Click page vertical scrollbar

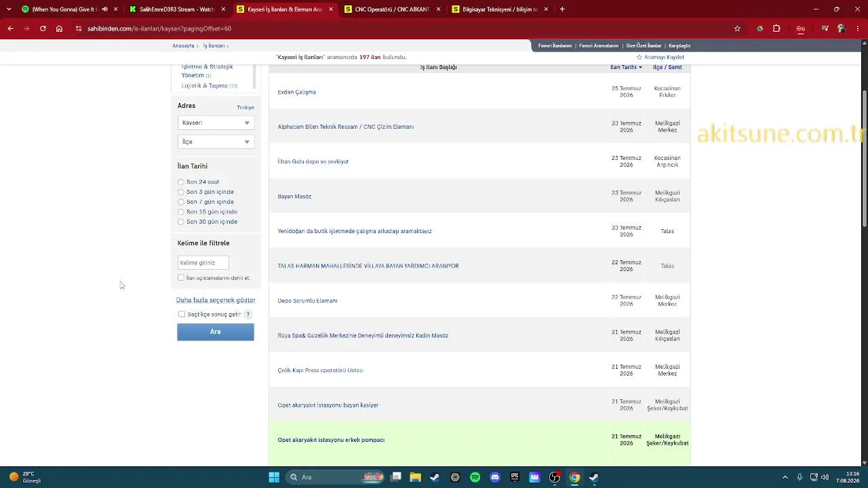864,159
